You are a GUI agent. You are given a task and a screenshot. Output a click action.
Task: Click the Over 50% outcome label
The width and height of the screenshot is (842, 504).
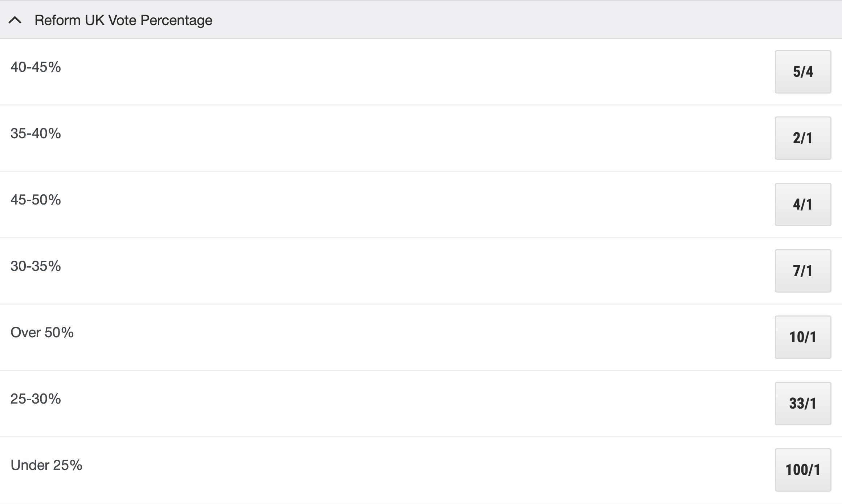(42, 332)
